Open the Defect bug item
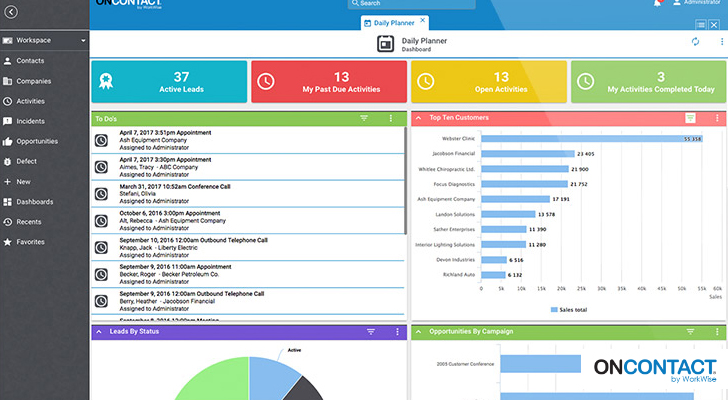Screen dimensions: 728x400 (26, 161)
